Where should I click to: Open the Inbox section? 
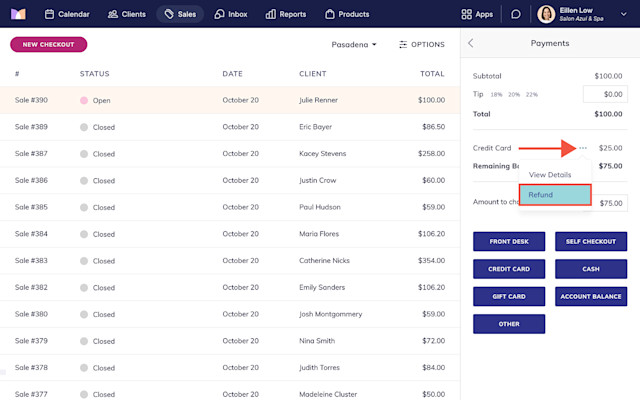[231, 14]
